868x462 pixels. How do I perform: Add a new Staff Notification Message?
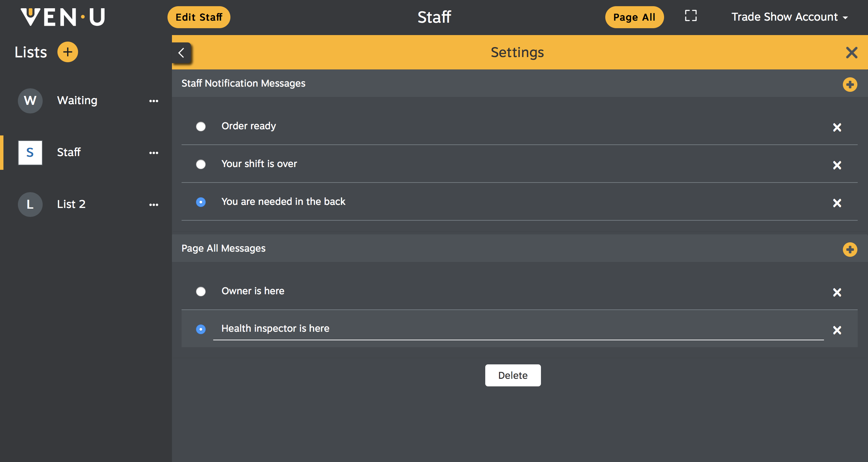tap(850, 85)
